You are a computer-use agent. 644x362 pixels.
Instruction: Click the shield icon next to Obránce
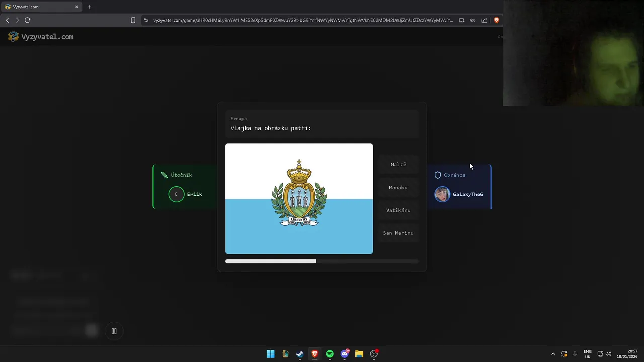(x=438, y=175)
